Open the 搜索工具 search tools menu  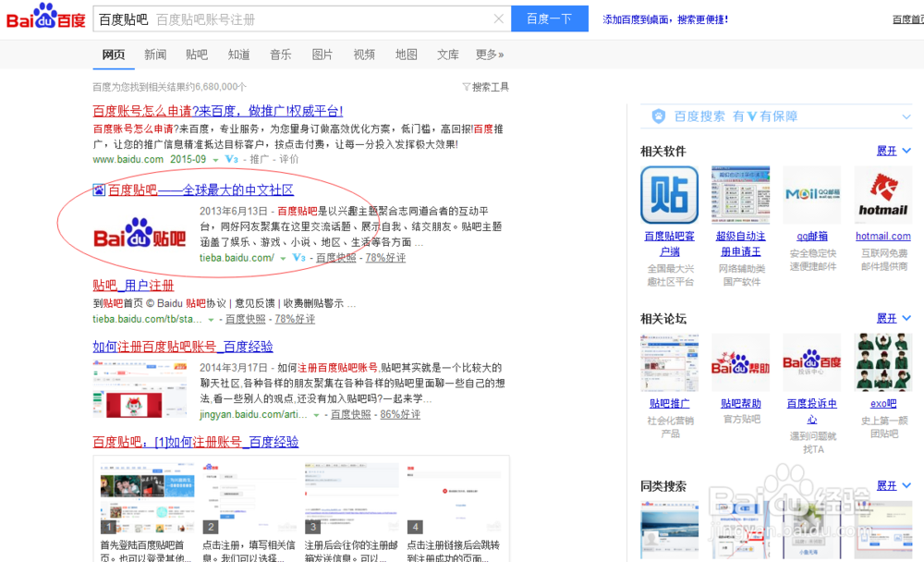[485, 86]
